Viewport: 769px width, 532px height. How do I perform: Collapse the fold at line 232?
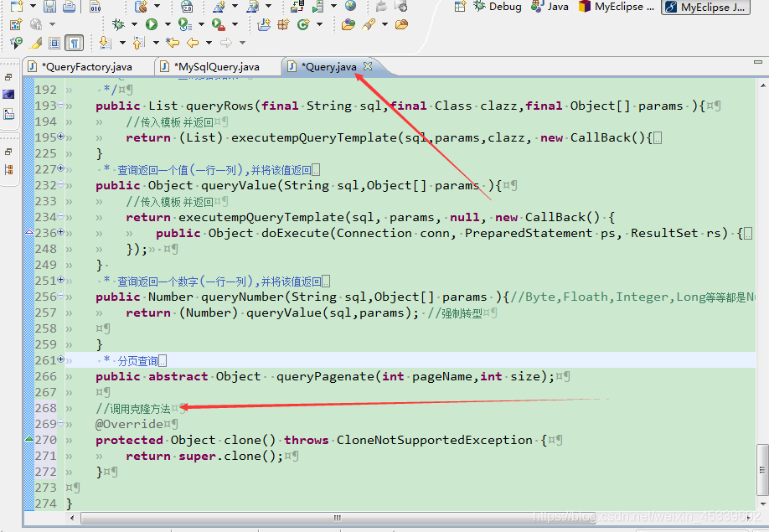(x=61, y=184)
